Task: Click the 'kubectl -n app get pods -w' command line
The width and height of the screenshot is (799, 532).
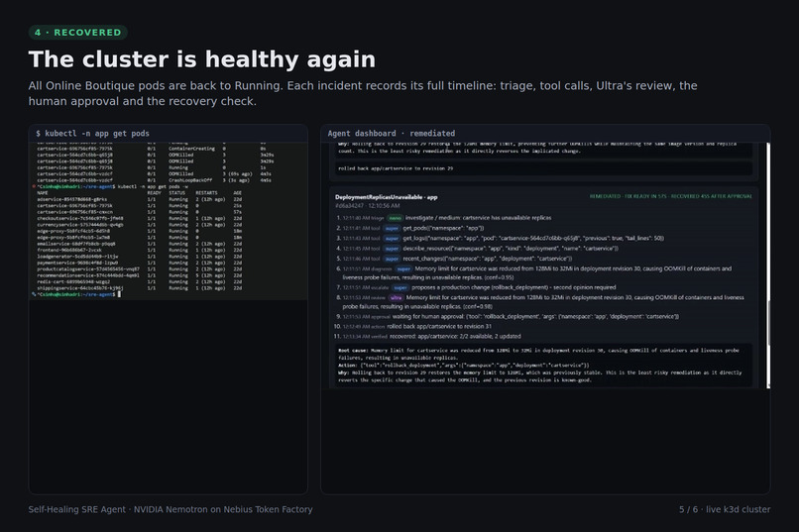Action: click(153, 187)
